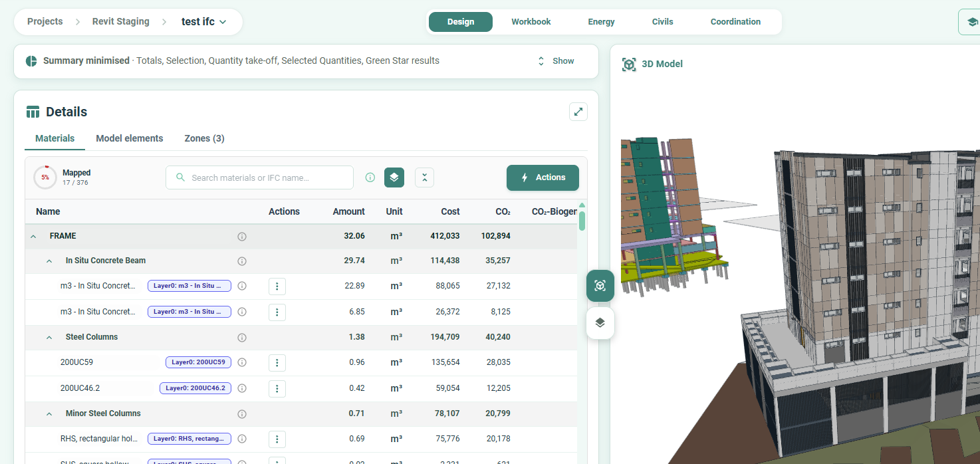Switch to the Design tab
Screen dimensions: 980x464
click(461, 22)
